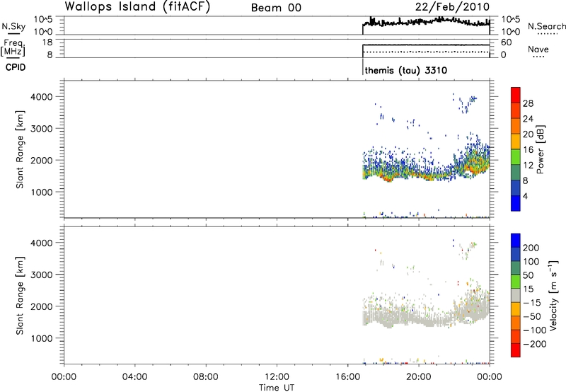Click the 'N.Sky' legend label

point(13,26)
